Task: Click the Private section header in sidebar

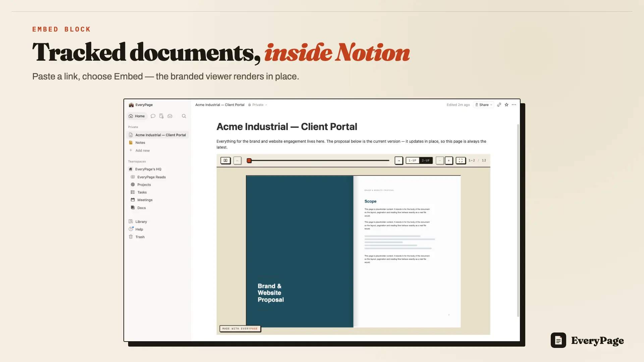Action: tap(133, 127)
